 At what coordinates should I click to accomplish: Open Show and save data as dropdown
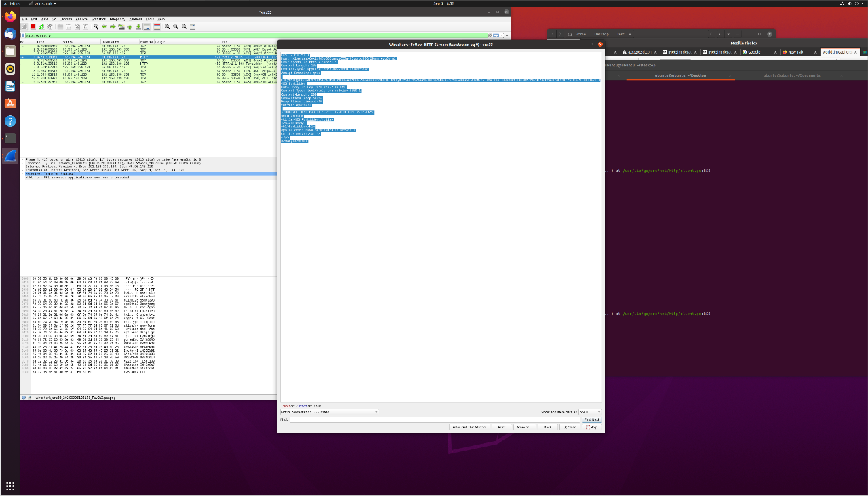point(589,411)
